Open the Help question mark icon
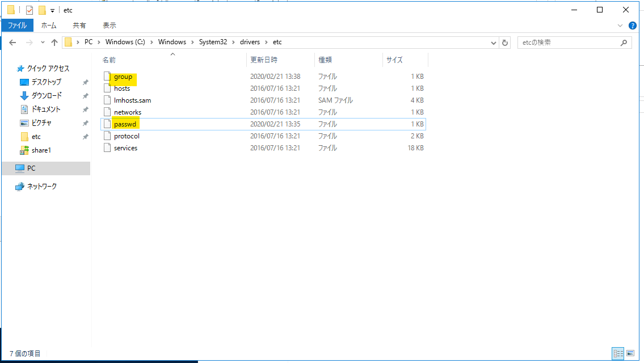The width and height of the screenshot is (644, 363). coord(633,25)
